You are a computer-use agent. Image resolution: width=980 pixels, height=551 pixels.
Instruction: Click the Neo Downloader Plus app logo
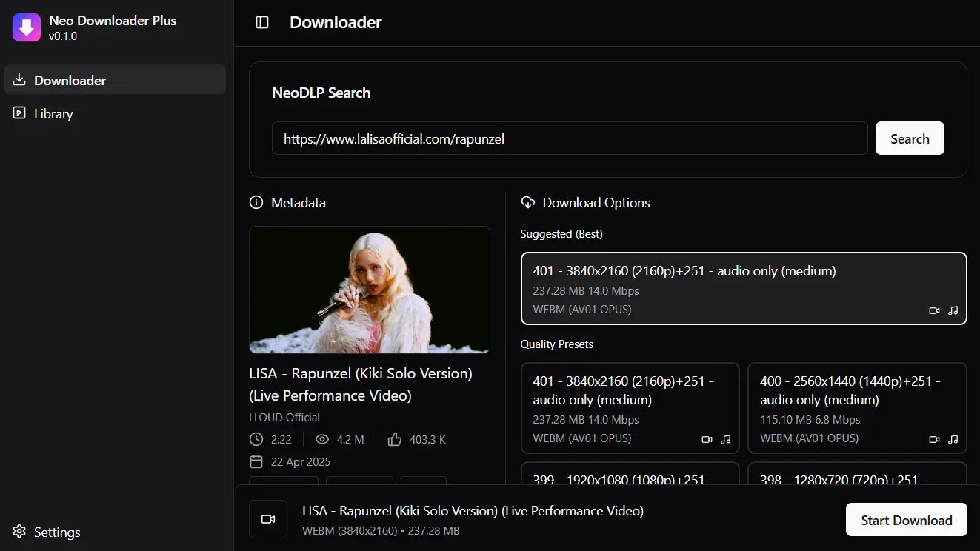tap(27, 27)
